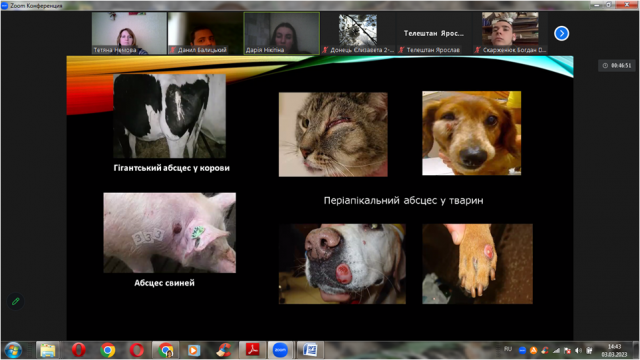Select Данил Балицький's video thumbnail
This screenshot has width=640, height=360.
point(205,33)
